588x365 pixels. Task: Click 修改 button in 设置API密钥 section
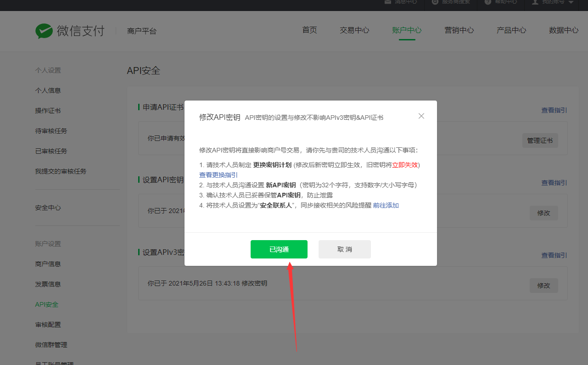544,213
